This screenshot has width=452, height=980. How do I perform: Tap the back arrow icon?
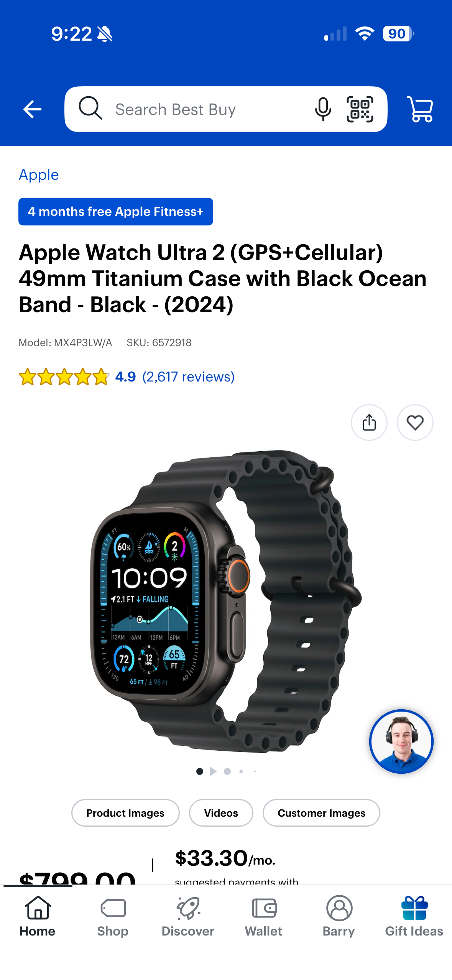tap(32, 110)
